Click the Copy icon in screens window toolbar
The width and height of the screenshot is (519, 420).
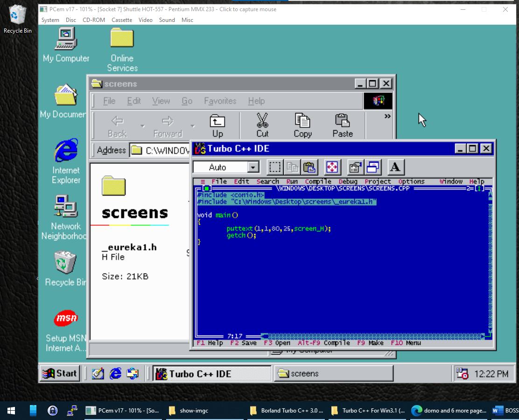coord(302,125)
